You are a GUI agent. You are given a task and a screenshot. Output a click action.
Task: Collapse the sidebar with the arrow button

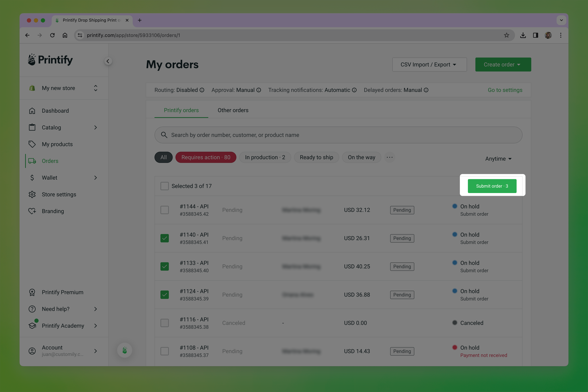108,61
